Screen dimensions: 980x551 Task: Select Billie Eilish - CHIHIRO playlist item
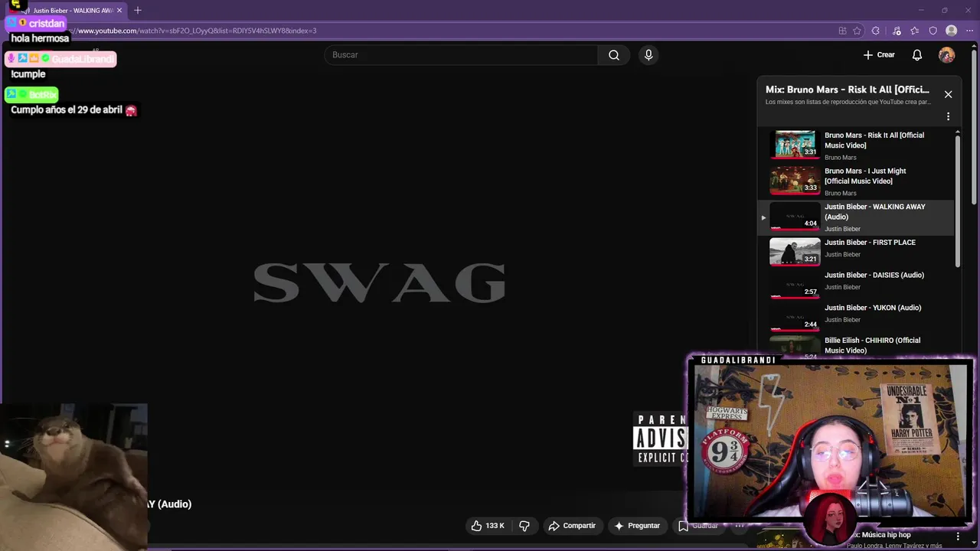[x=857, y=347]
